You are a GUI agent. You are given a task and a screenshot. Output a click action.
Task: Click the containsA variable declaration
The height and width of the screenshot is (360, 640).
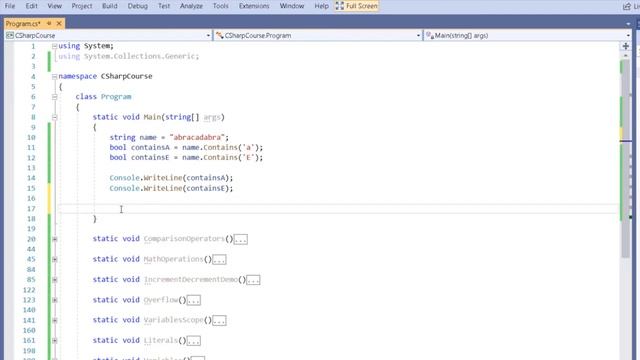click(150, 147)
